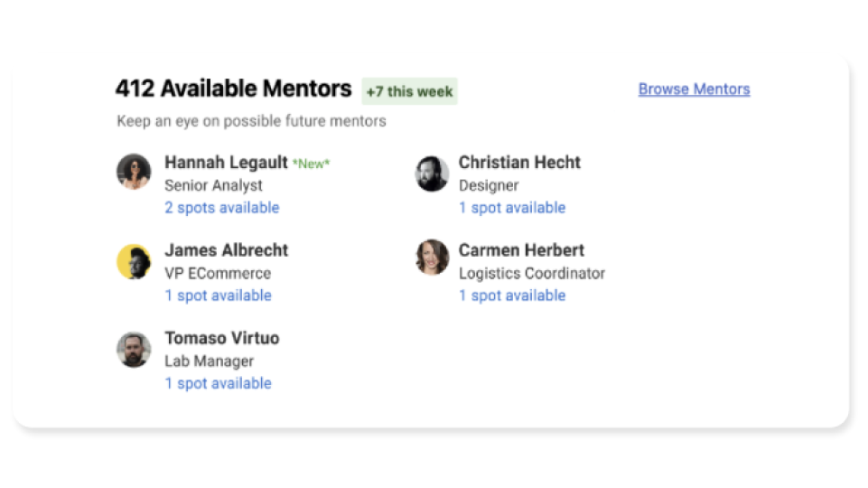Open Carmen Herbert's avatar image
This screenshot has height=488, width=868.
(x=432, y=257)
